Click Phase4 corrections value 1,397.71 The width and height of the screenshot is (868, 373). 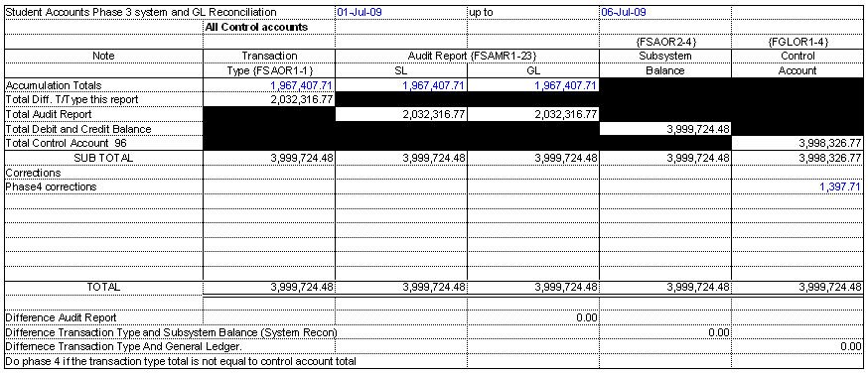pyautogui.click(x=796, y=186)
